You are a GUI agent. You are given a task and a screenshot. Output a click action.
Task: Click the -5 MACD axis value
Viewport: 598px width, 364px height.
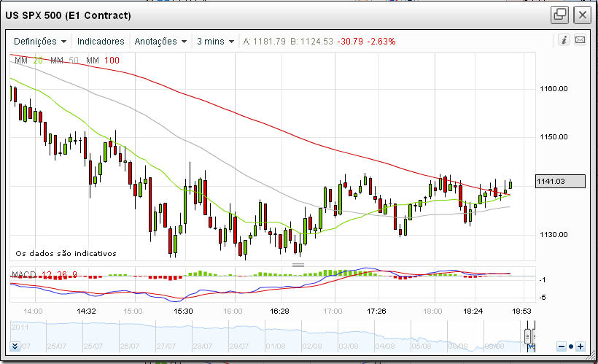click(543, 297)
